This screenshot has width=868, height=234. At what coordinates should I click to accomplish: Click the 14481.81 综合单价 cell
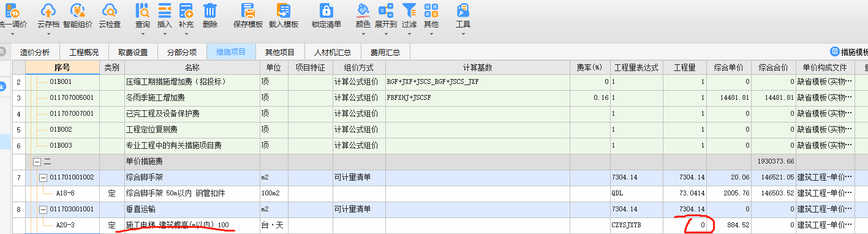[728, 97]
